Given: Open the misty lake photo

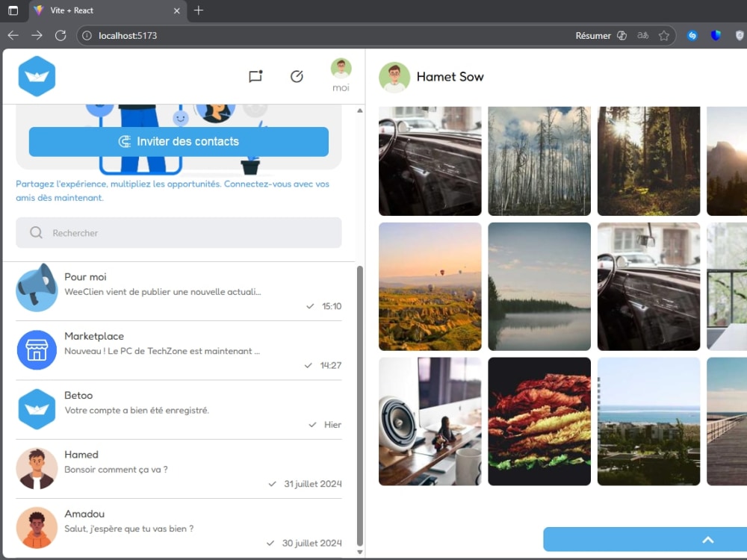Looking at the screenshot, I should pos(539,286).
